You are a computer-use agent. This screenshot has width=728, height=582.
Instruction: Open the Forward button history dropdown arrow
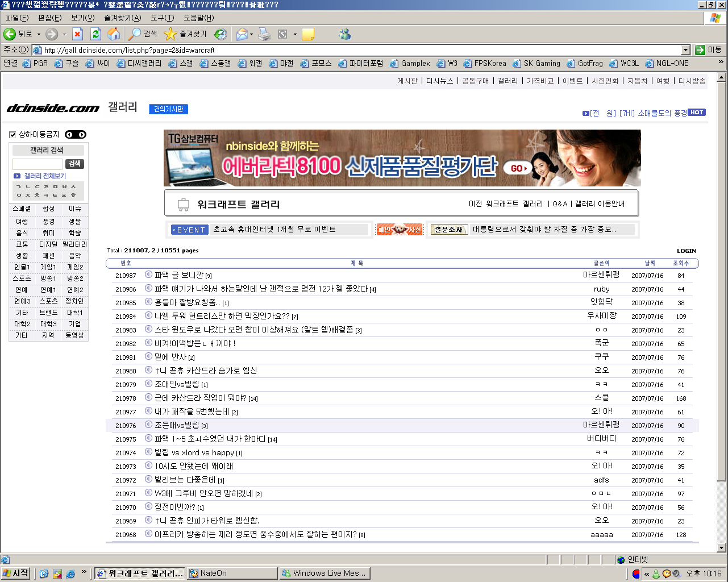pos(64,34)
